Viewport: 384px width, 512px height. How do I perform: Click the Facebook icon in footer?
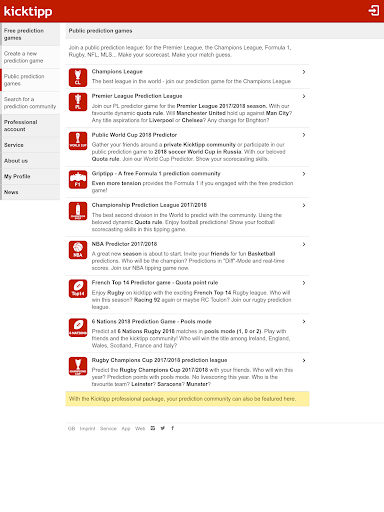[x=172, y=428]
